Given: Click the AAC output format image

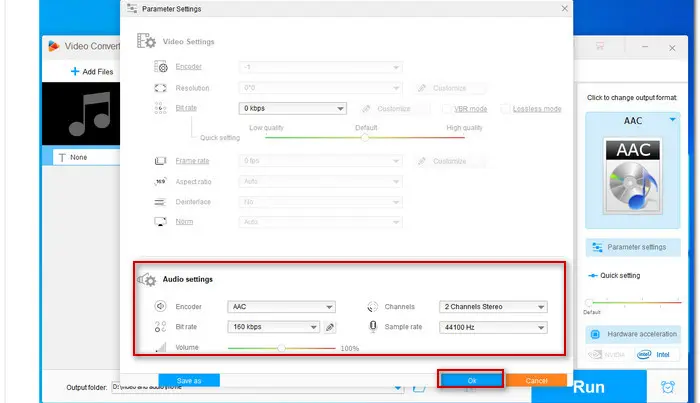Looking at the screenshot, I should (633, 176).
